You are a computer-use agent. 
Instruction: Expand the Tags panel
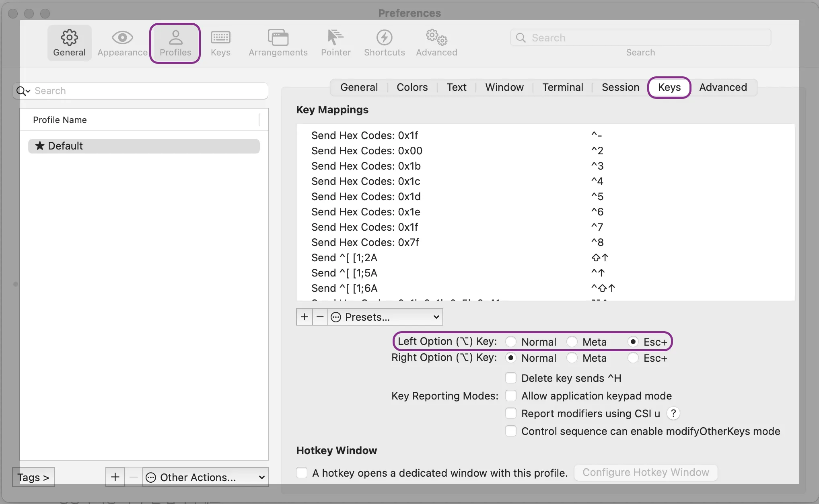tap(33, 477)
